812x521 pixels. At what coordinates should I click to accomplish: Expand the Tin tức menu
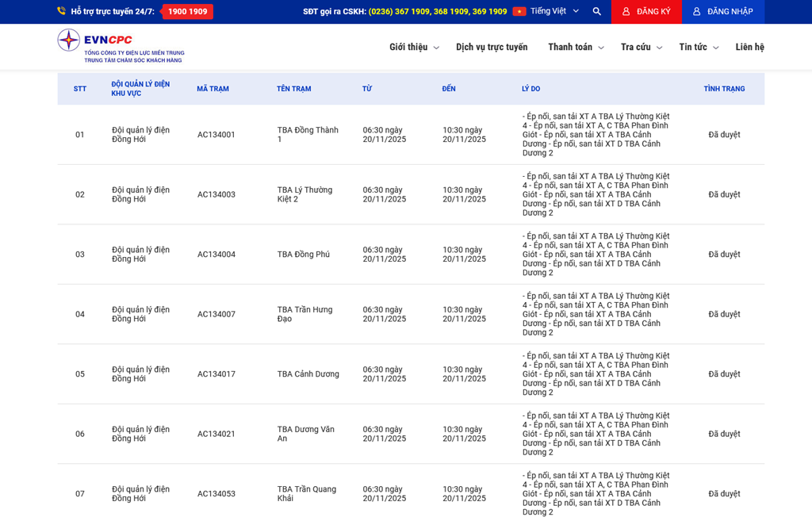pyautogui.click(x=698, y=47)
